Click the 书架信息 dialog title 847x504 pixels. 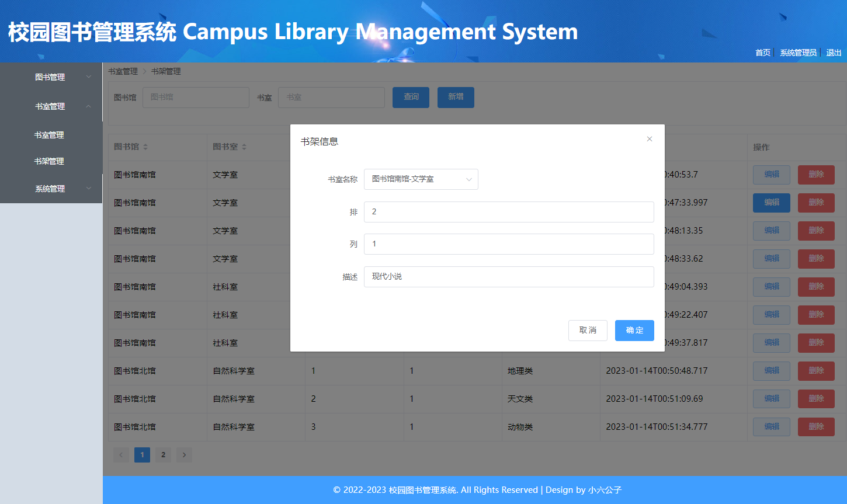(x=320, y=141)
